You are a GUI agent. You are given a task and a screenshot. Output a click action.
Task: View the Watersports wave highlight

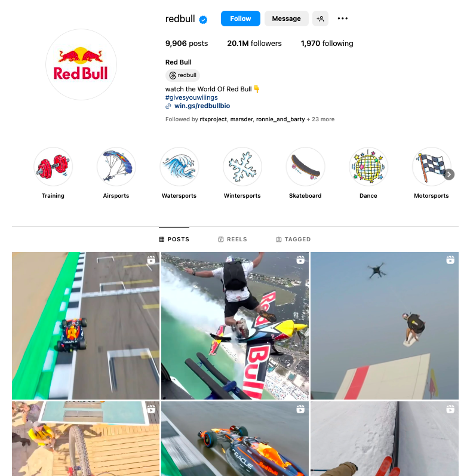(x=179, y=167)
